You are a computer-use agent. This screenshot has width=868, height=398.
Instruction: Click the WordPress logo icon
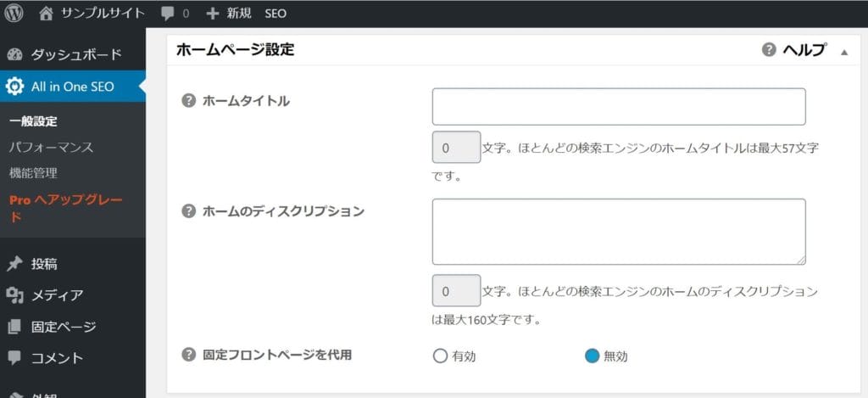tap(14, 14)
